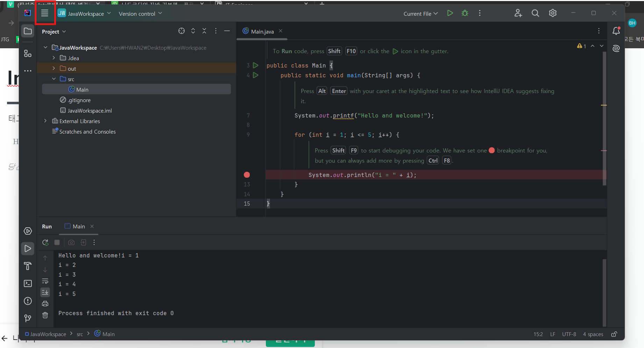The image size is (644, 348).
Task: Open the Terminal tool window
Action: [28, 284]
